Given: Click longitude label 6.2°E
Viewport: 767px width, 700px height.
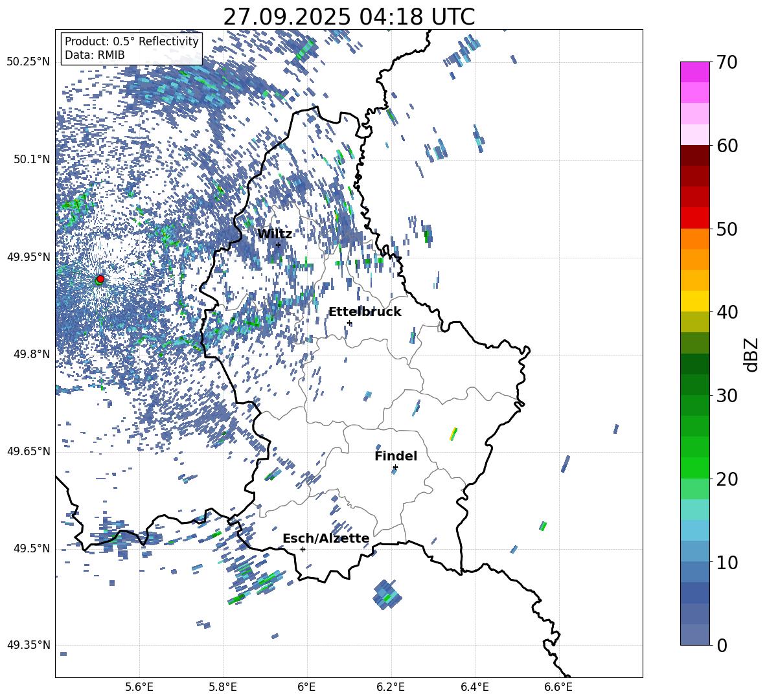Looking at the screenshot, I should tap(391, 687).
